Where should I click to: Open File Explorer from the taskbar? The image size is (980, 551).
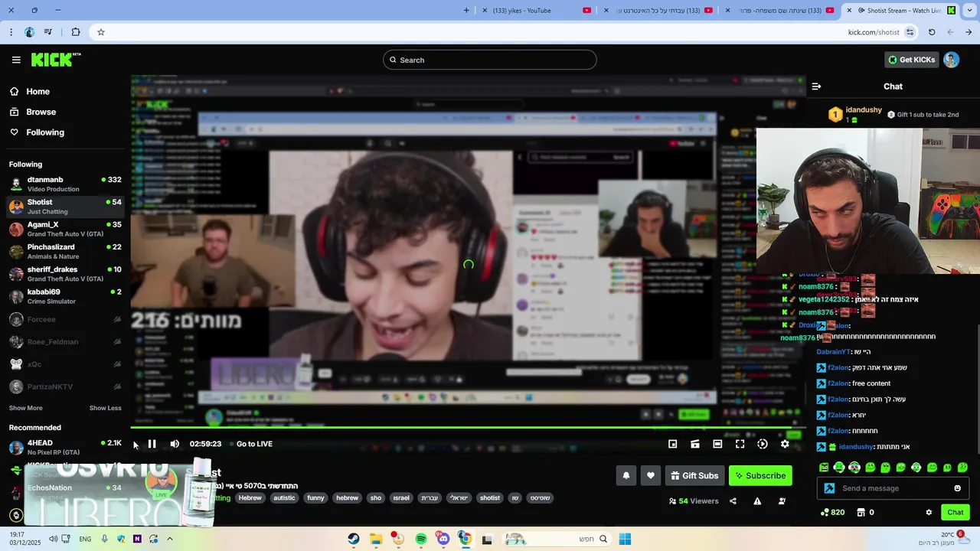[375, 539]
